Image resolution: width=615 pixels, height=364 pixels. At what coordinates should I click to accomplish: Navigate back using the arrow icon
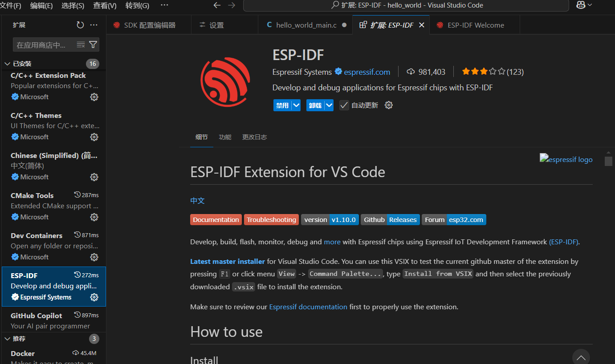click(217, 5)
